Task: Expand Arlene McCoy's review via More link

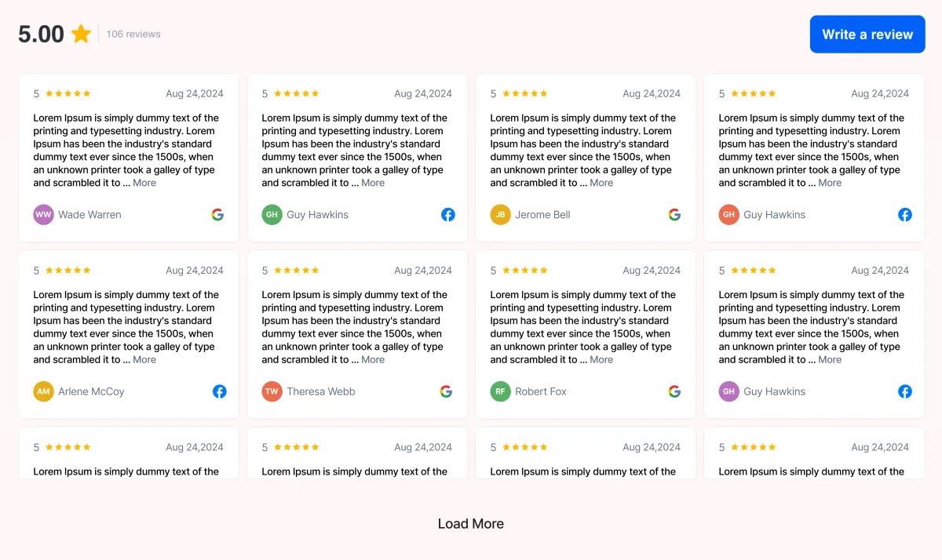Action: click(x=144, y=360)
